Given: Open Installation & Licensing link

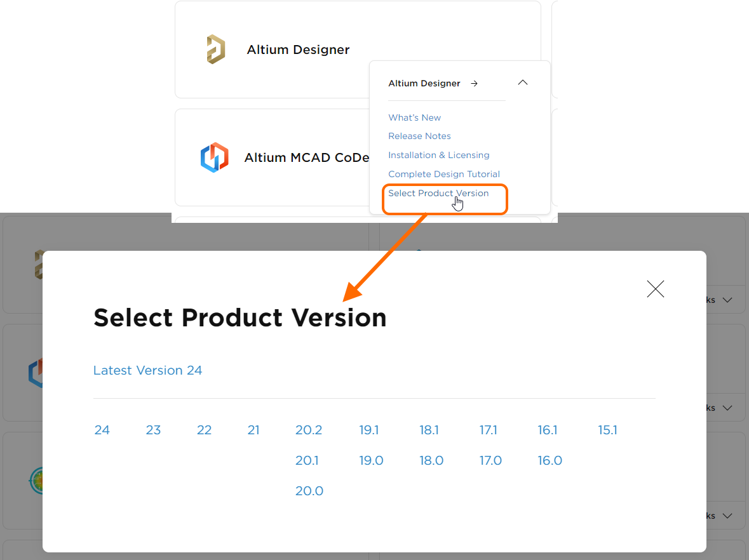Looking at the screenshot, I should tap(438, 155).
